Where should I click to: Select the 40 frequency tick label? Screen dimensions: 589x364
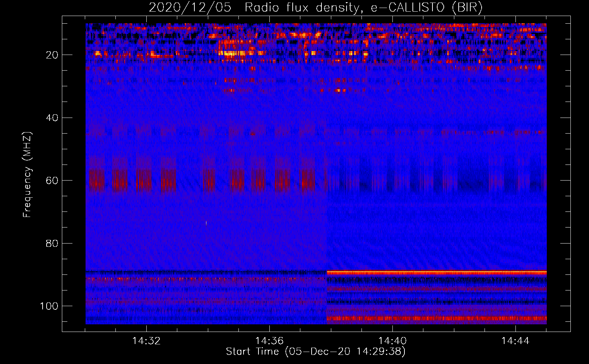pos(52,118)
